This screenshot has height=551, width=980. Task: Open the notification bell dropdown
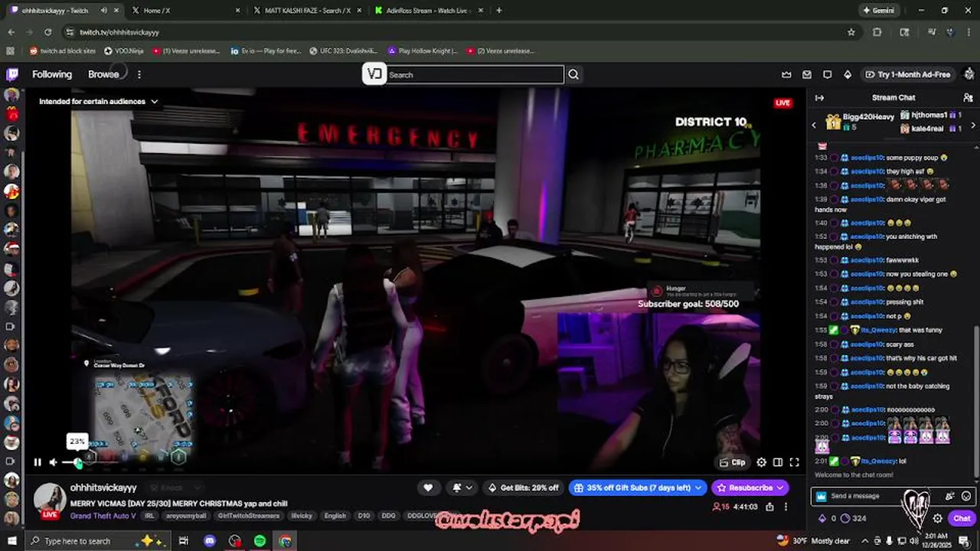462,487
